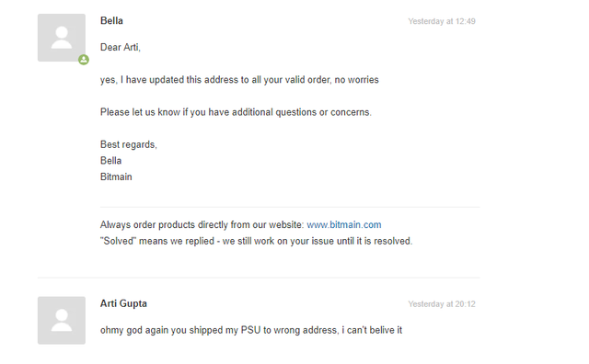Viewport: 589px width, 364px height.
Task: Click the Arti Gupta sender name
Action: coord(123,303)
